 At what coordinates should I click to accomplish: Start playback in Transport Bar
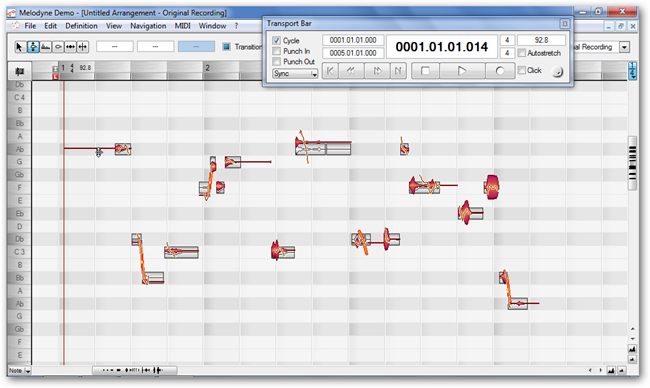[x=462, y=71]
